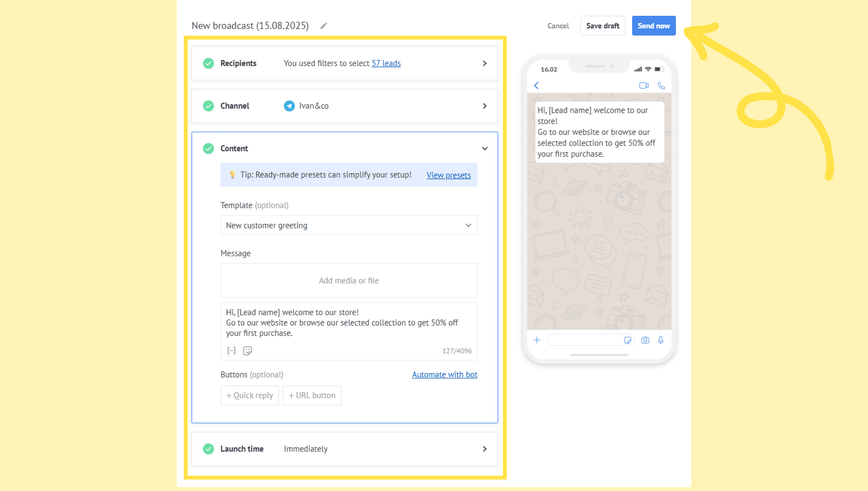Open the Template dropdown New customer greeting

[x=348, y=225]
